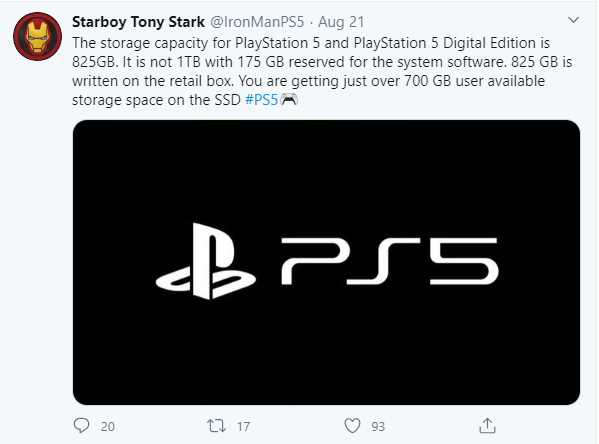Click the PS5 wordmark inside the image
Image resolution: width=599 pixels, height=444 pixels.
pos(390,261)
